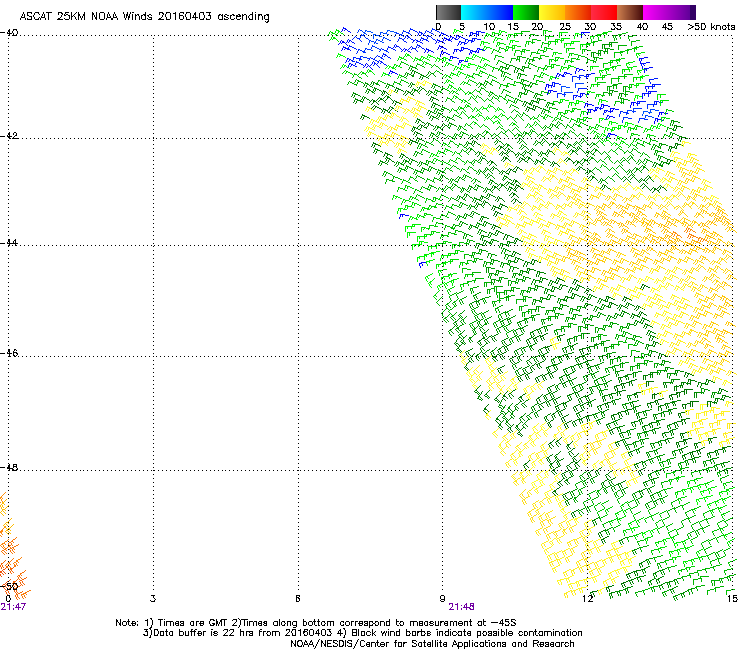Click the '10' label under the color legend
This screenshot has height=650, width=740.
pos(489,27)
